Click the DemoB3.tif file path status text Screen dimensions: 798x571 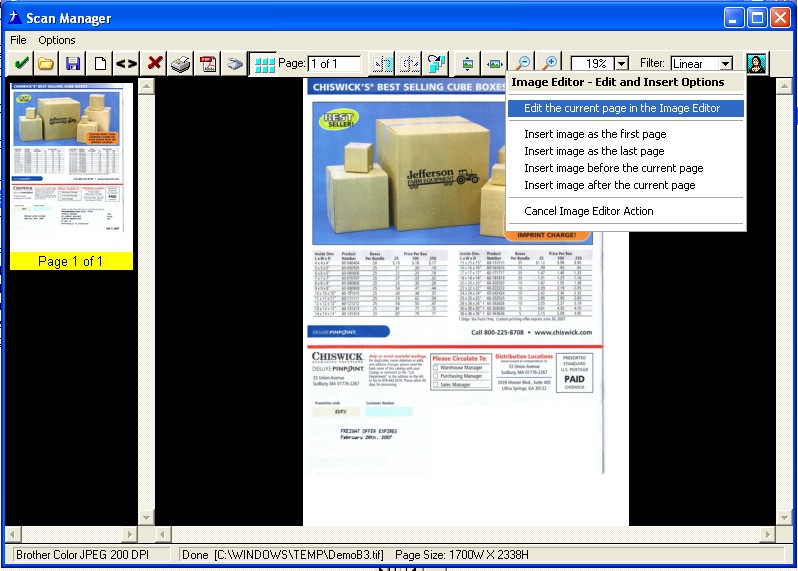click(299, 555)
